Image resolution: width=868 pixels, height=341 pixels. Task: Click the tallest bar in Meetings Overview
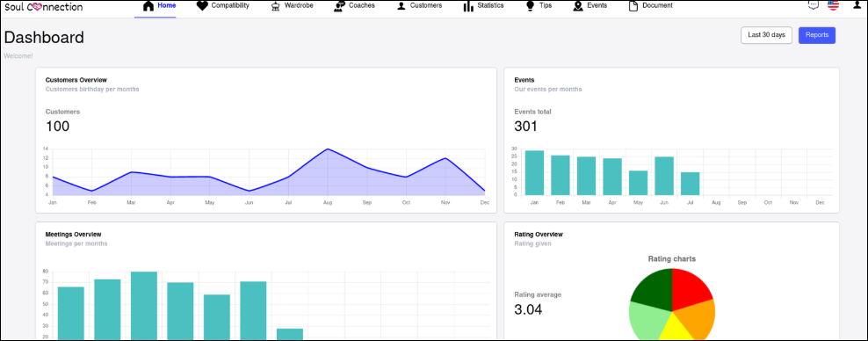pos(144,306)
